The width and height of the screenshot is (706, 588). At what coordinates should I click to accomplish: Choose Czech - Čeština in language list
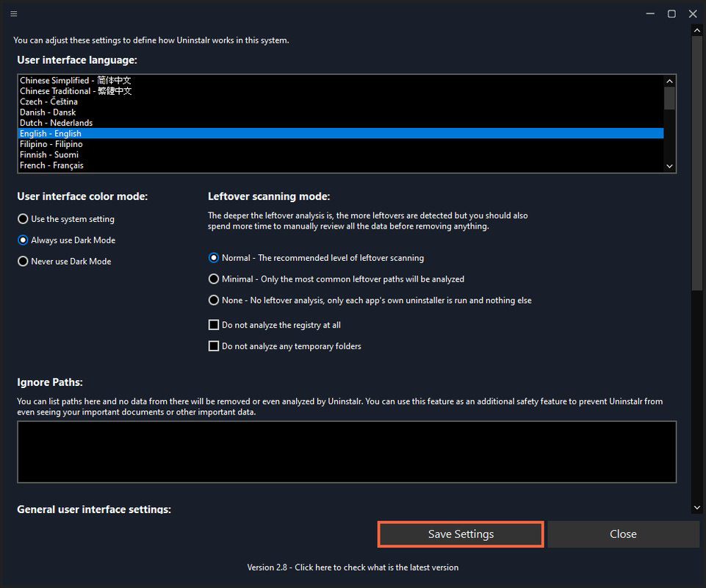point(341,101)
